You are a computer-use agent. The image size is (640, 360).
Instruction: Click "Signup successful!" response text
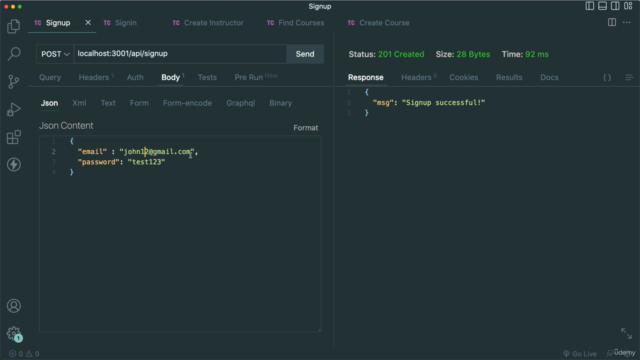(443, 103)
